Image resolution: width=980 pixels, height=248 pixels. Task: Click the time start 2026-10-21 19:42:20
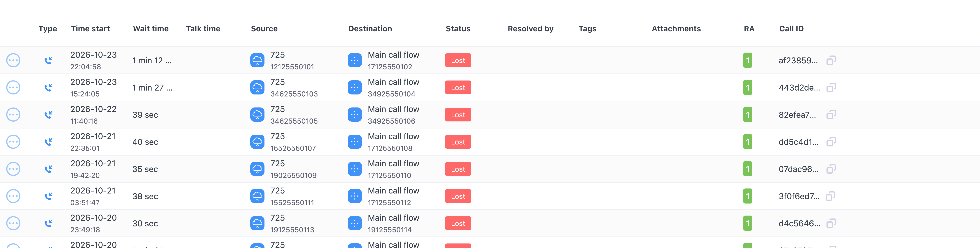pos(93,169)
